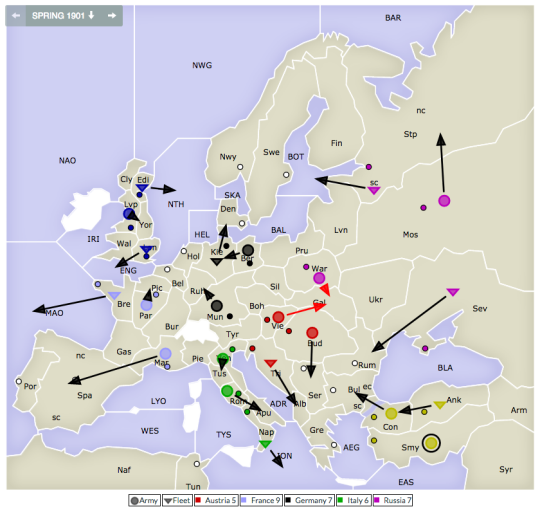Click the Greece supply center dot
Viewport: 540px width, 516px height.
pos(334,445)
